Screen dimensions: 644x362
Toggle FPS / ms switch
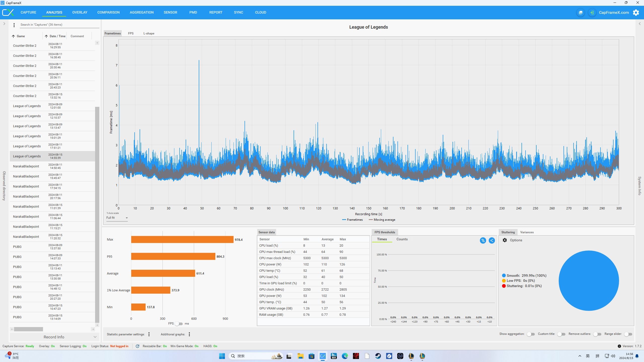[x=179, y=324]
